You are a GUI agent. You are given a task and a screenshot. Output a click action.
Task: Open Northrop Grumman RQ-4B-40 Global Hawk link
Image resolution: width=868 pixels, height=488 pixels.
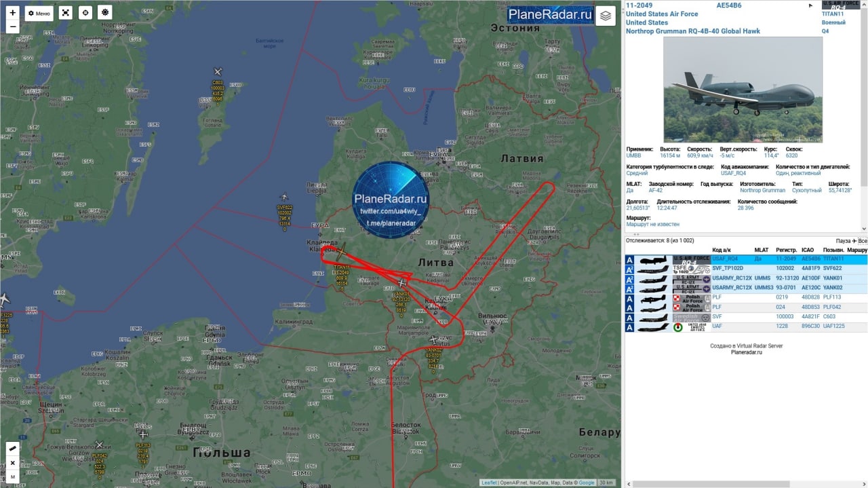[x=693, y=31]
